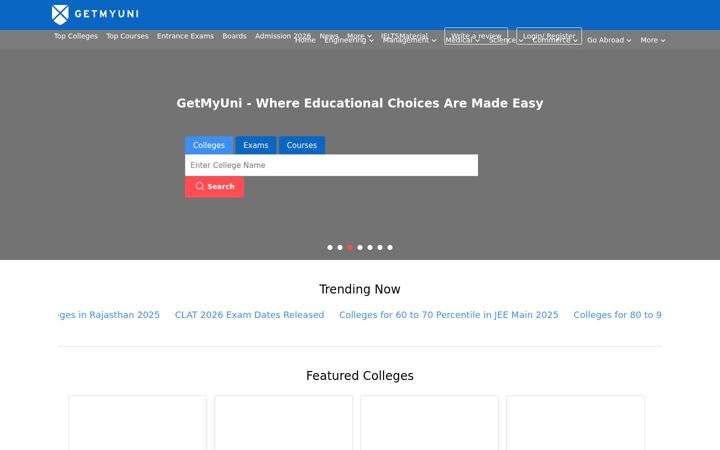
Task: Click the Trending Now heading
Action: [360, 289]
